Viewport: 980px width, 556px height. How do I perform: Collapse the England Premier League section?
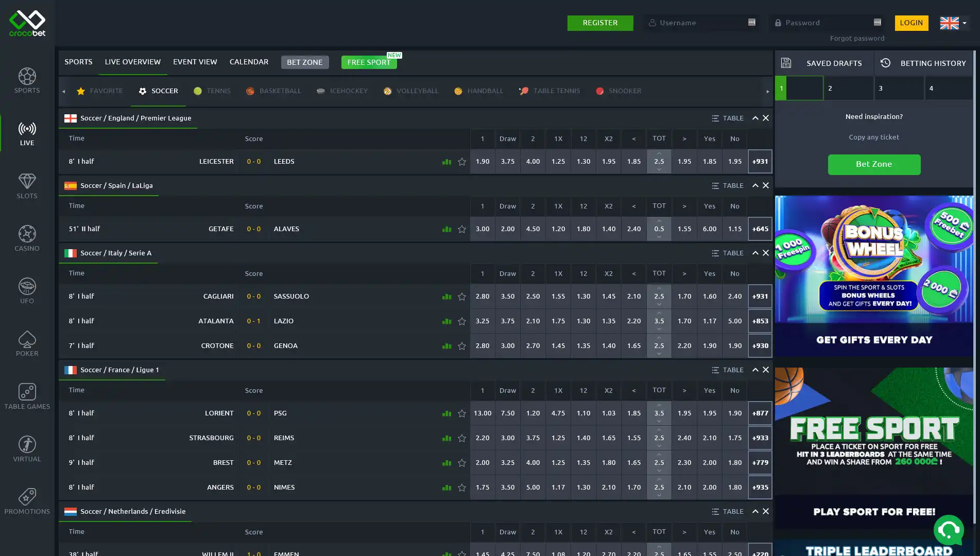755,118
